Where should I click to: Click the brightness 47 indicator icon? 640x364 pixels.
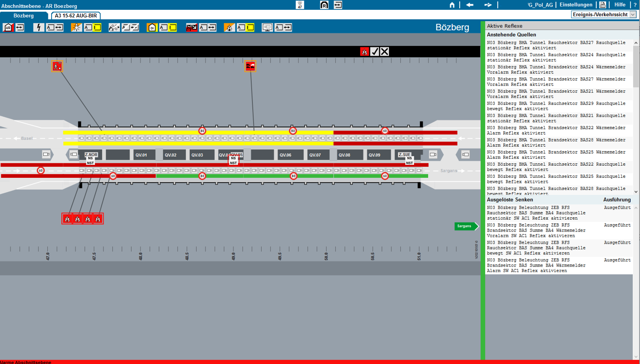[300, 5]
